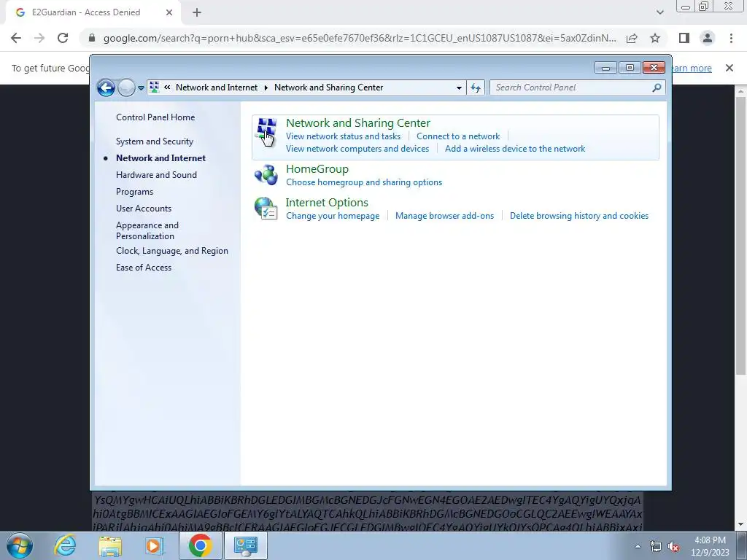Image resolution: width=747 pixels, height=560 pixels.
Task: Click Add a wireless device link
Action: click(x=515, y=149)
